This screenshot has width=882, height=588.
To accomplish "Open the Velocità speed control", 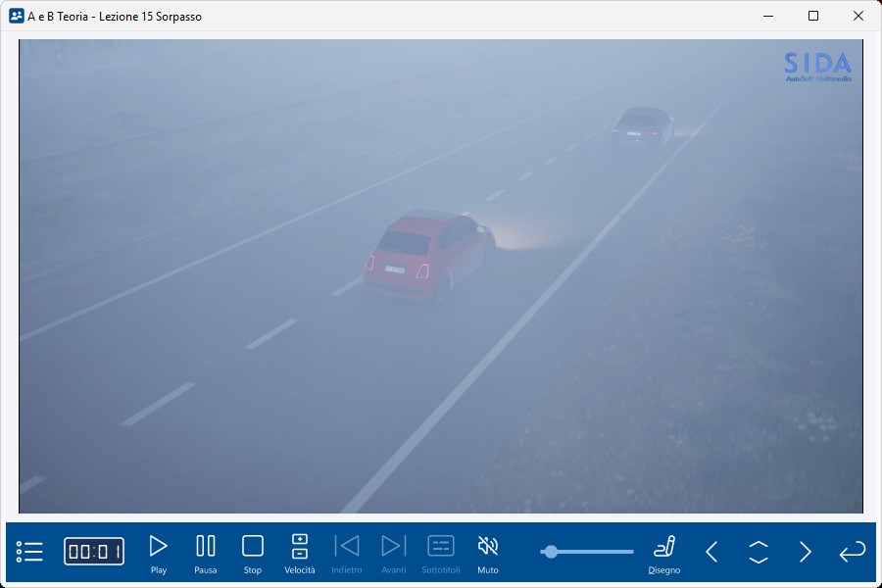I will click(x=300, y=552).
